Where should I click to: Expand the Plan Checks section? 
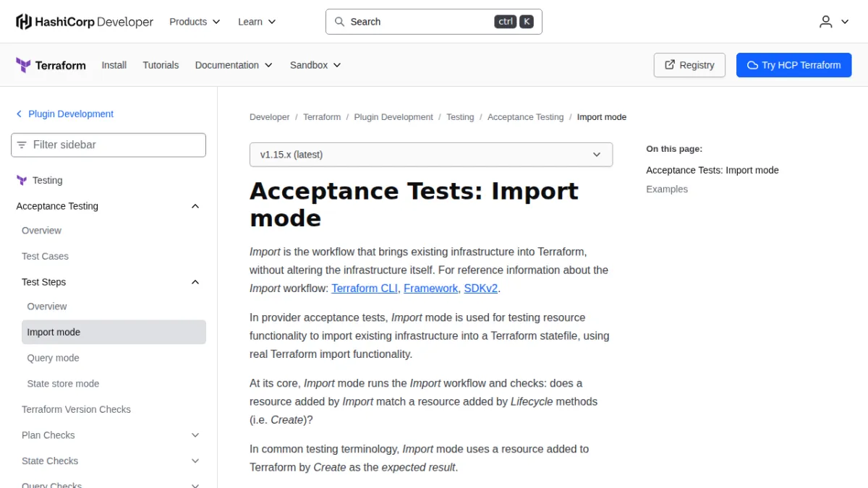(x=195, y=435)
